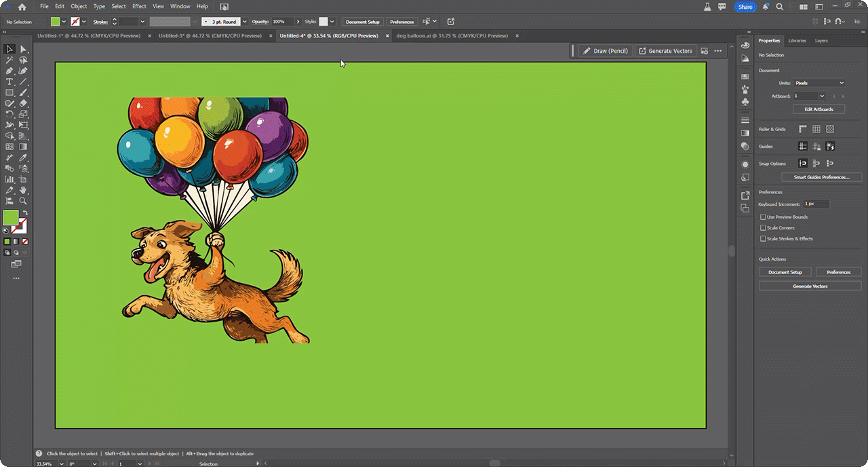Check the Scale Corners option
Image resolution: width=868 pixels, height=467 pixels.
click(x=763, y=228)
